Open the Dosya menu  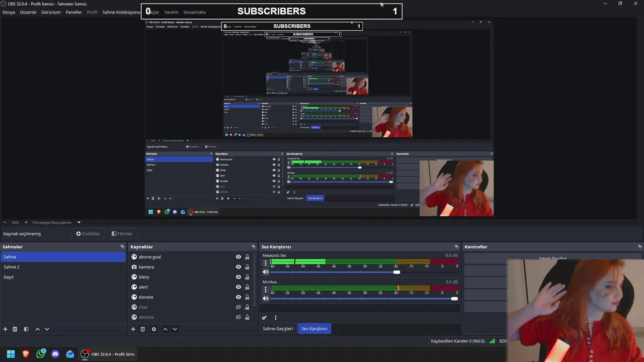tap(9, 12)
